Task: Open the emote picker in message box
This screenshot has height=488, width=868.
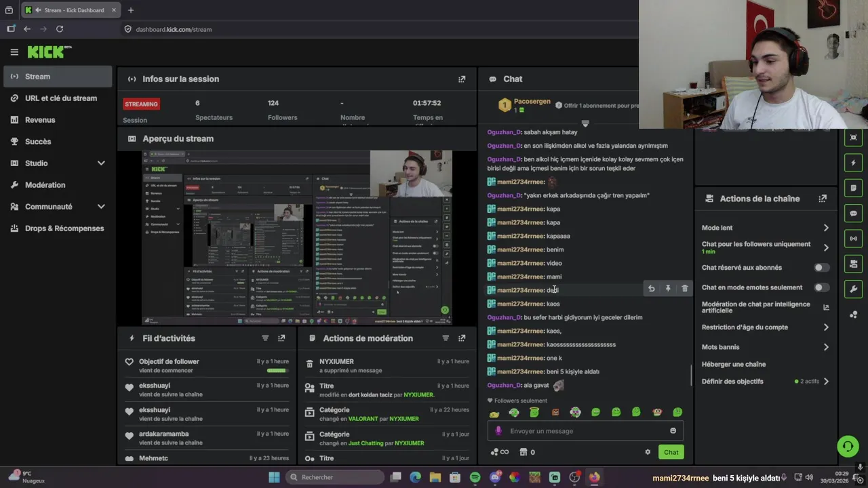Action: [673, 431]
